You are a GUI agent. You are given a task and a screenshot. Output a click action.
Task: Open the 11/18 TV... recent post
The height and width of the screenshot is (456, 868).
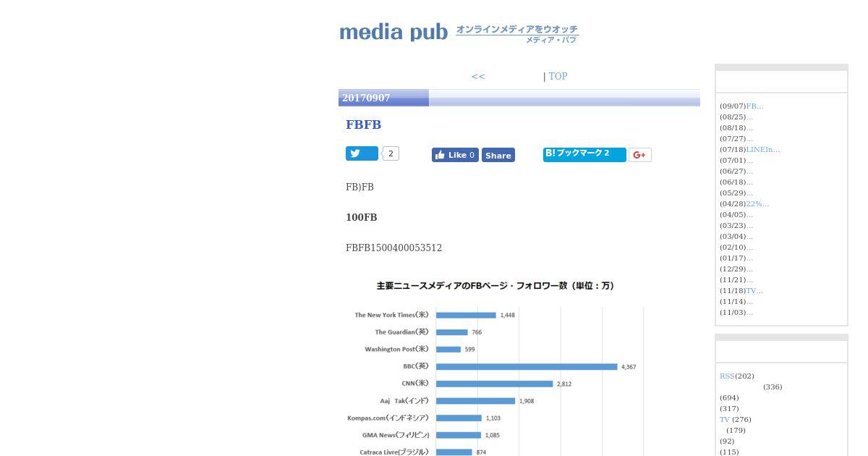click(x=754, y=290)
